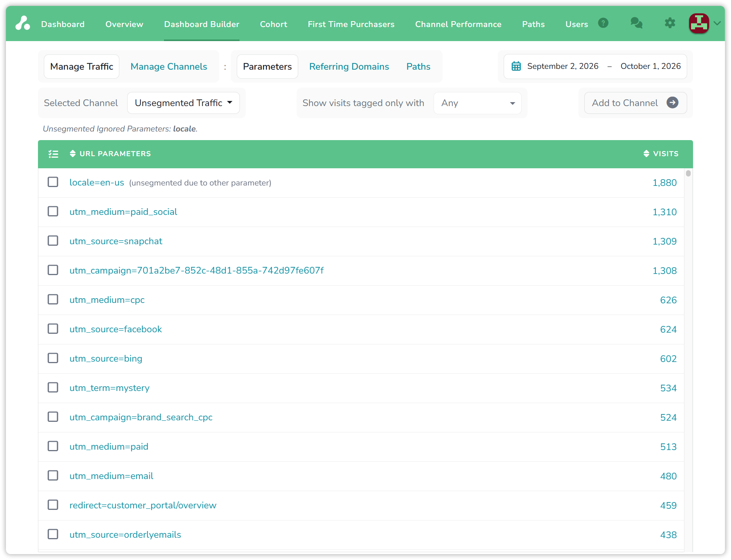Check the utm_medium=cpc checkbox
The width and height of the screenshot is (731, 560).
pyautogui.click(x=53, y=299)
